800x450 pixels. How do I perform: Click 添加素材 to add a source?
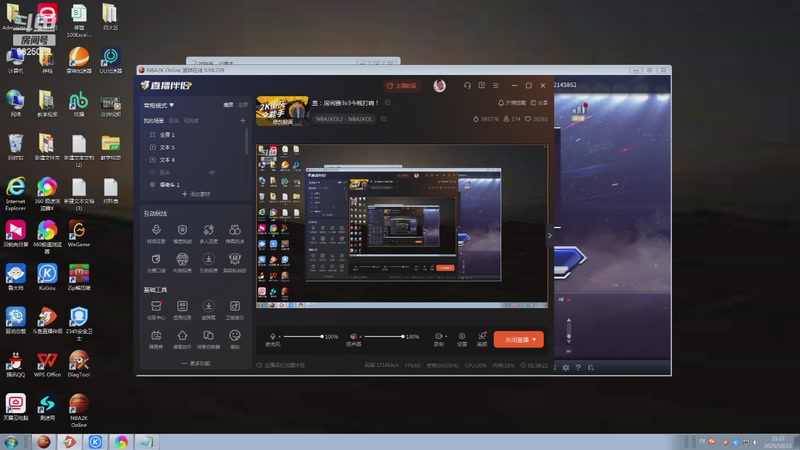coord(196,194)
